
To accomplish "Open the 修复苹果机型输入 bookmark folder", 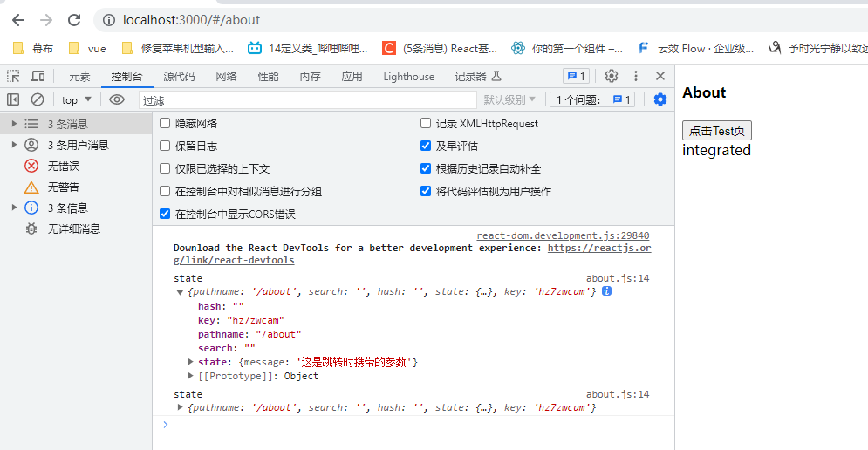I will pos(177,49).
